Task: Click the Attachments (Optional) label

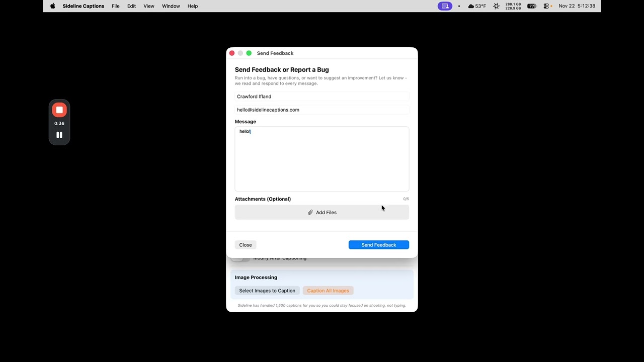Action: (x=263, y=199)
